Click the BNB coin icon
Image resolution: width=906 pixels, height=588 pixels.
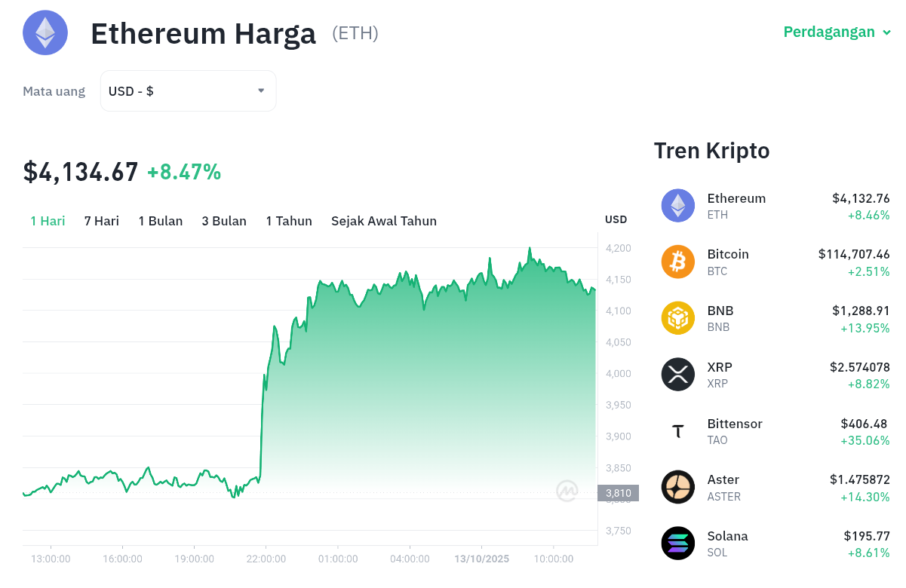point(677,318)
